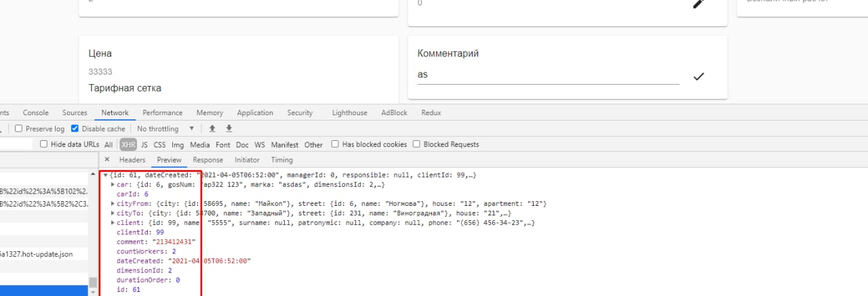Expand the car object in preview

(x=113, y=184)
